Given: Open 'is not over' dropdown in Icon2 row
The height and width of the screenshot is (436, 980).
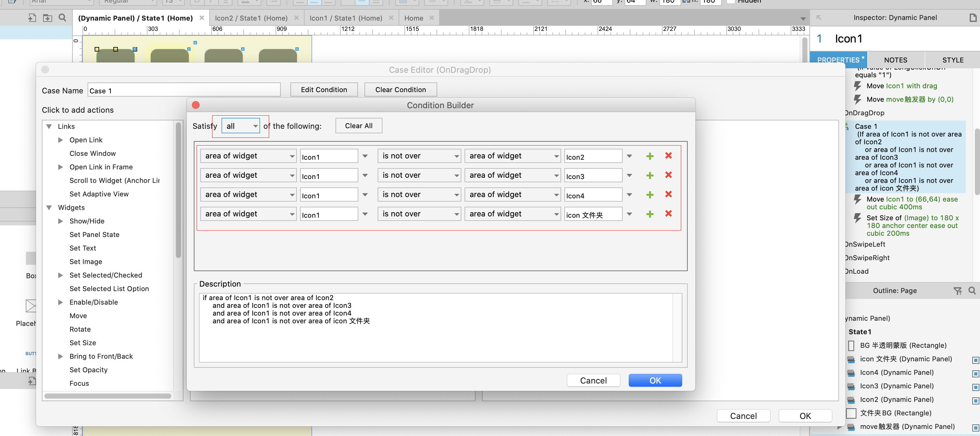Looking at the screenshot, I should [x=419, y=156].
